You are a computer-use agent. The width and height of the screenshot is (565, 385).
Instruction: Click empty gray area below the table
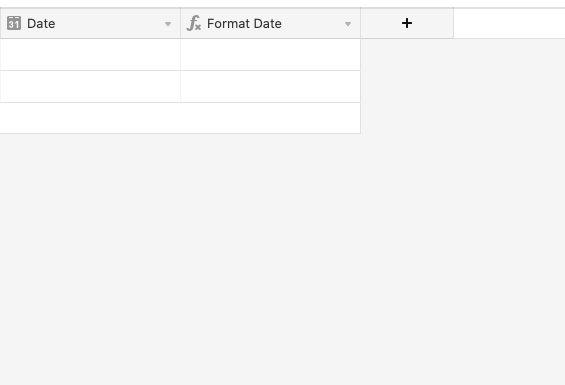pyautogui.click(x=282, y=260)
